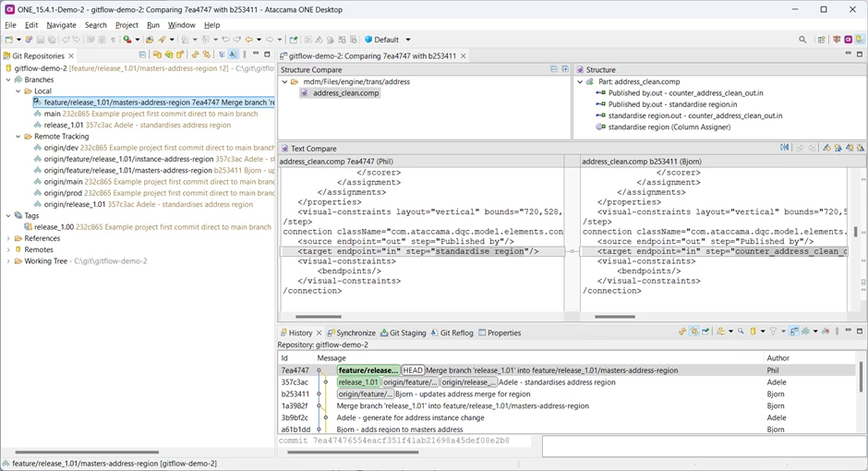
Task: Select the main branch under Local
Action: 146,114
